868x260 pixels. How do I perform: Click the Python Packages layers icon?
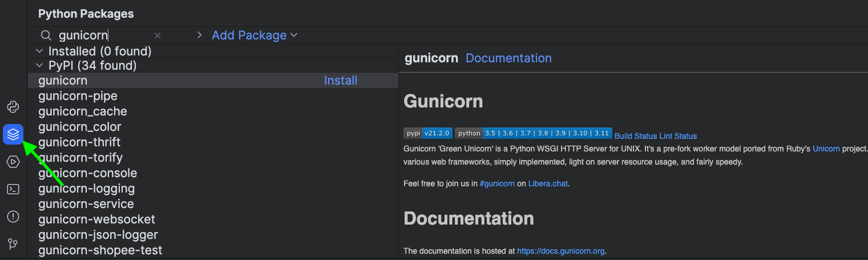click(x=13, y=135)
